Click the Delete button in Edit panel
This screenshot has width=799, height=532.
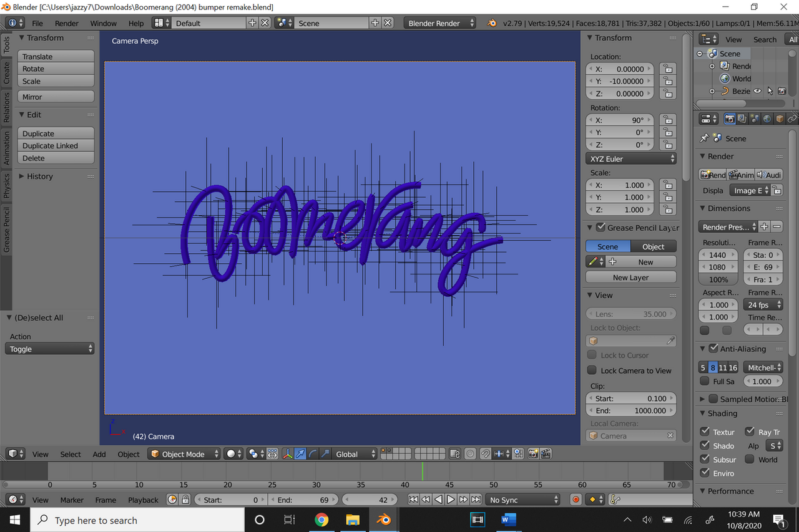click(56, 158)
